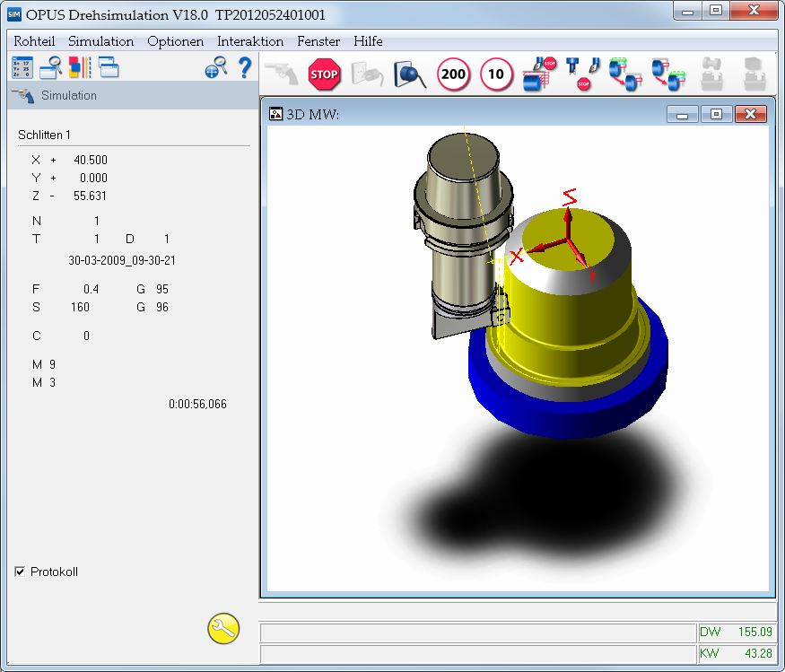Open the Hilfe menu

(x=368, y=41)
